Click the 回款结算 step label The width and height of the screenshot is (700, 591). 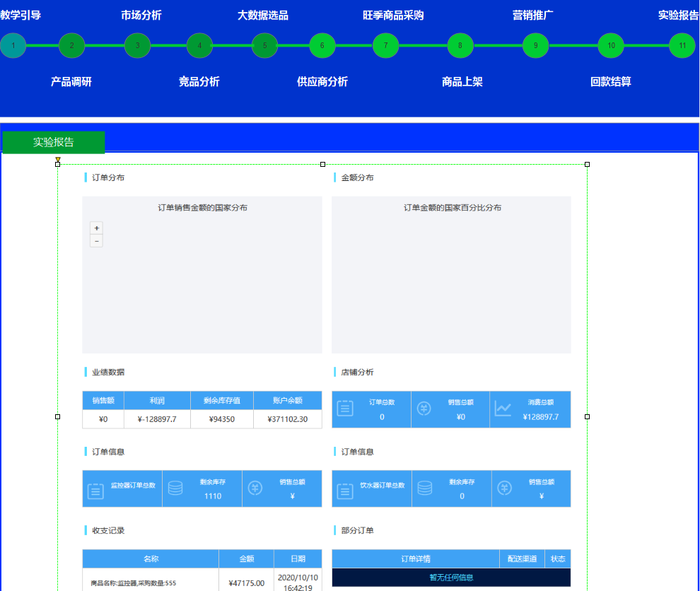point(611,81)
